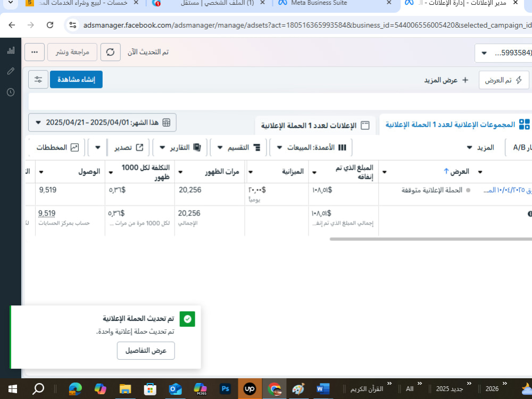Open Microsoft 365 app from taskbar
Viewport: 532px width, 399px height.
200,389
